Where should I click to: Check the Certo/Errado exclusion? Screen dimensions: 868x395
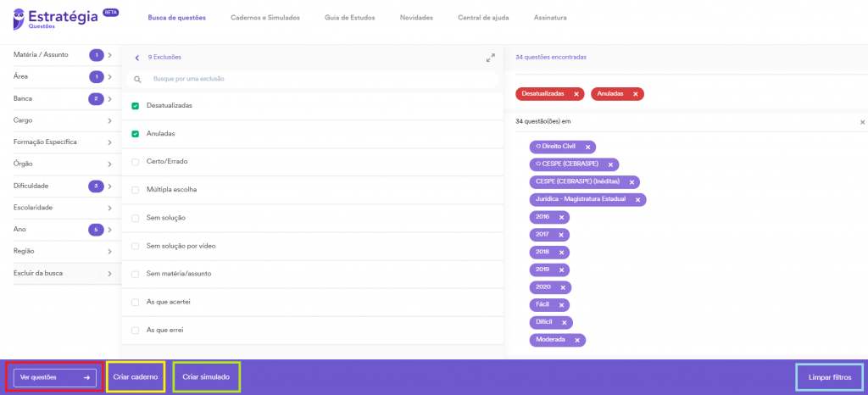click(x=135, y=162)
